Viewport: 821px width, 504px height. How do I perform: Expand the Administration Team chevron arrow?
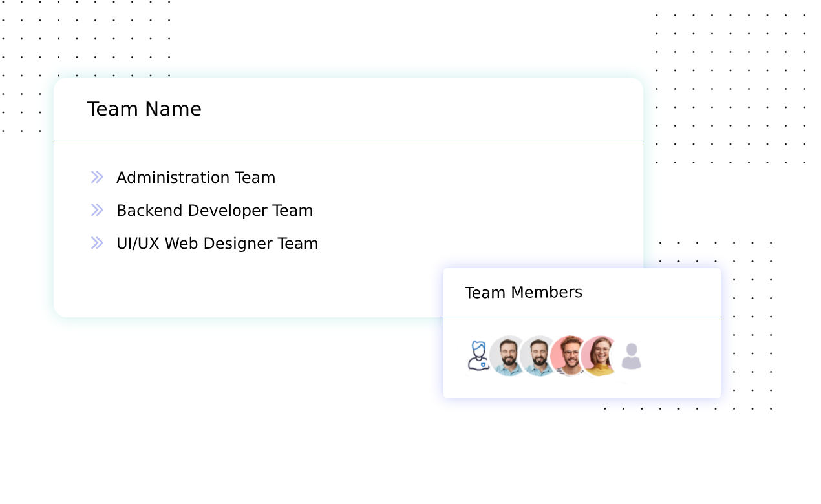[x=97, y=177]
